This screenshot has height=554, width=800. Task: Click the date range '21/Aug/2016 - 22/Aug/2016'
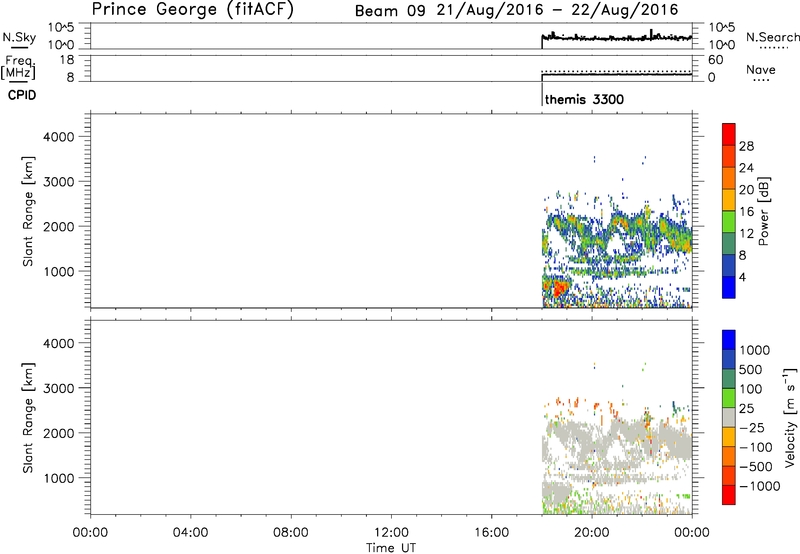(x=557, y=10)
